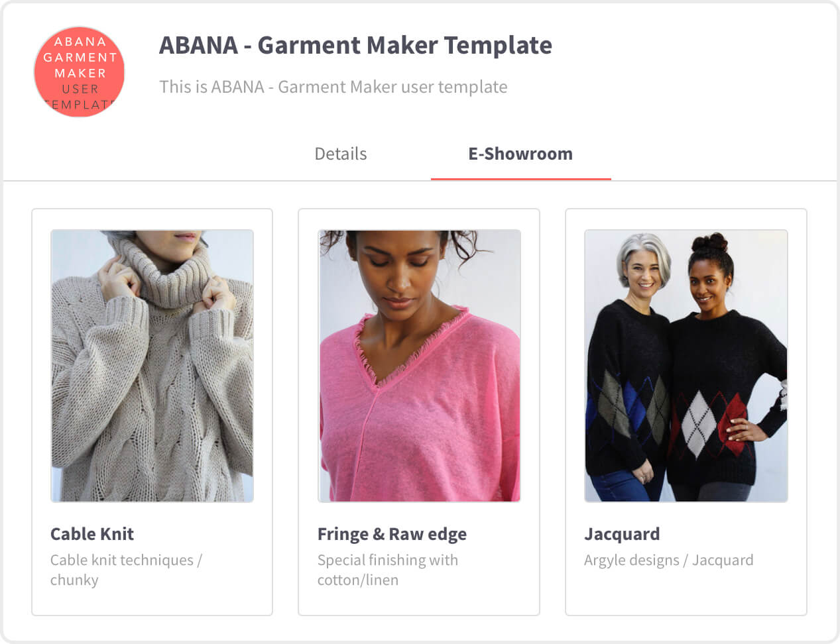Viewport: 840px width, 644px height.
Task: Click the Cable knit techniques / chunky description
Action: click(x=126, y=570)
